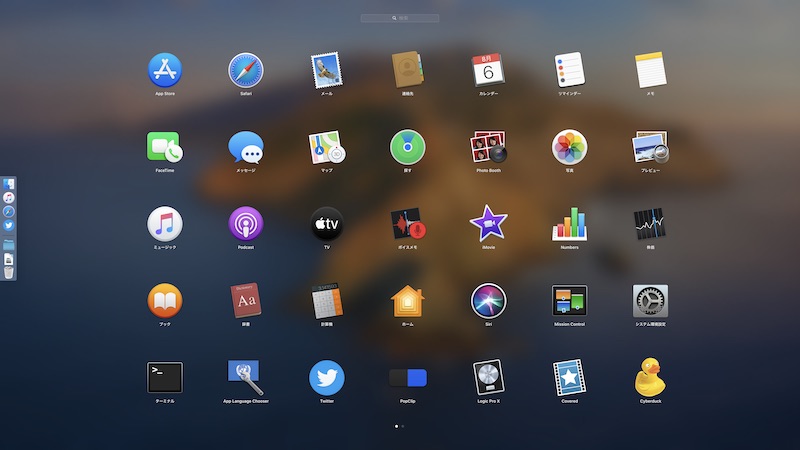Open the Home app
This screenshot has width=800, height=450.
point(408,301)
